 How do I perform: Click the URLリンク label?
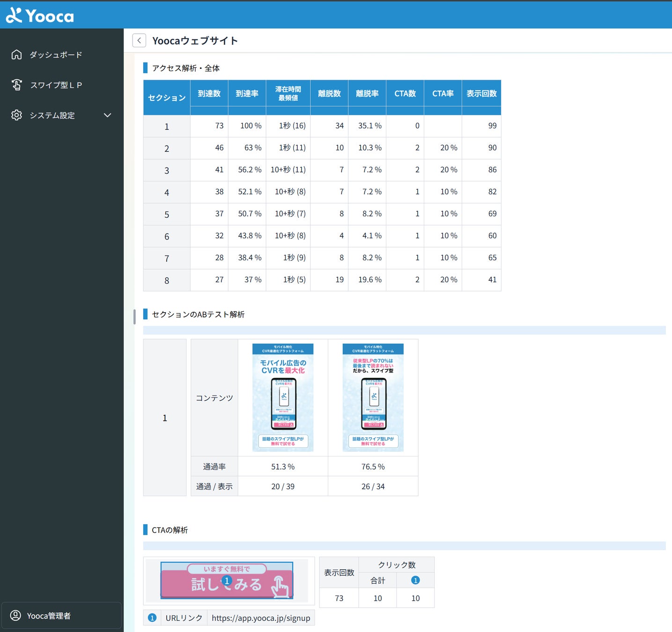click(184, 618)
